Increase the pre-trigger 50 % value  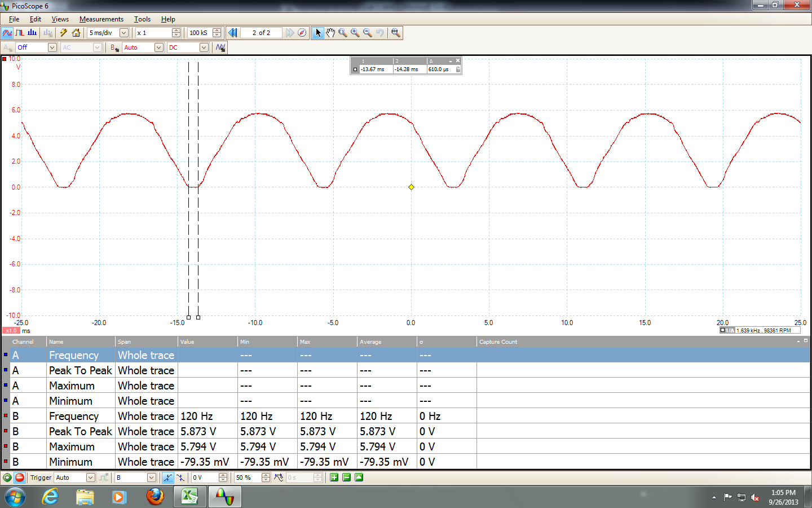(266, 475)
